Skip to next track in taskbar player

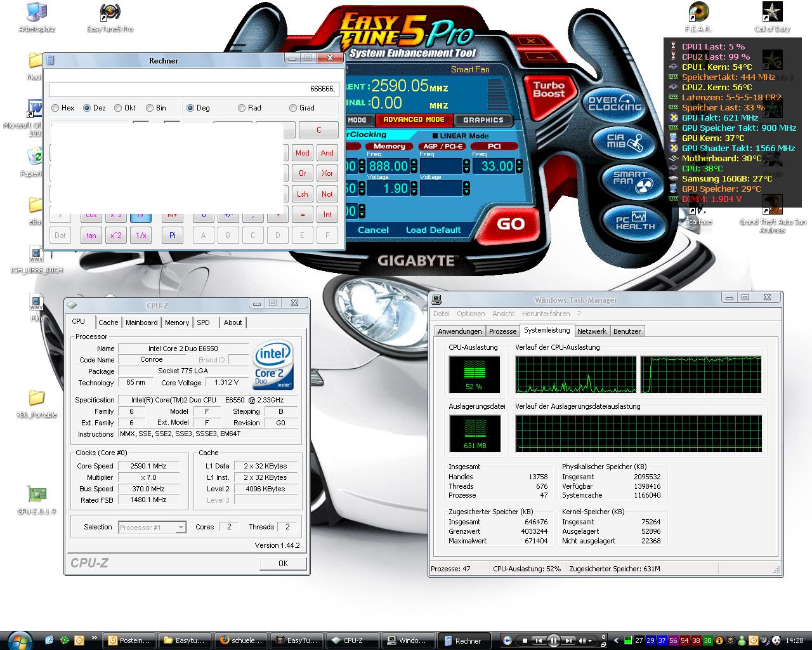568,641
